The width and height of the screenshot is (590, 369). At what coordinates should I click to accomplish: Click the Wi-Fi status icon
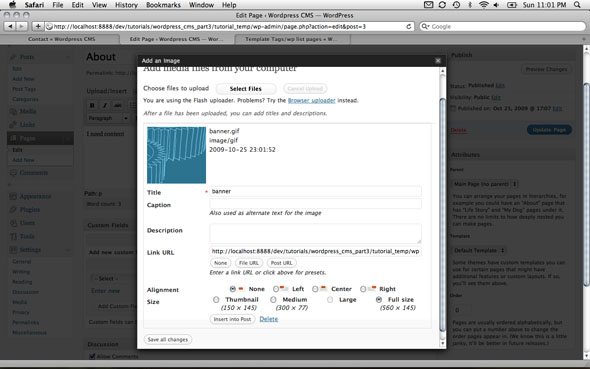[x=484, y=5]
